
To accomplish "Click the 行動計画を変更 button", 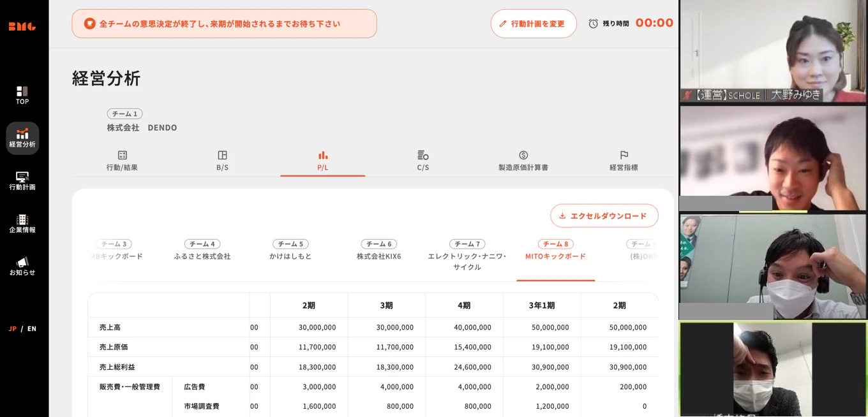I will click(x=534, y=24).
